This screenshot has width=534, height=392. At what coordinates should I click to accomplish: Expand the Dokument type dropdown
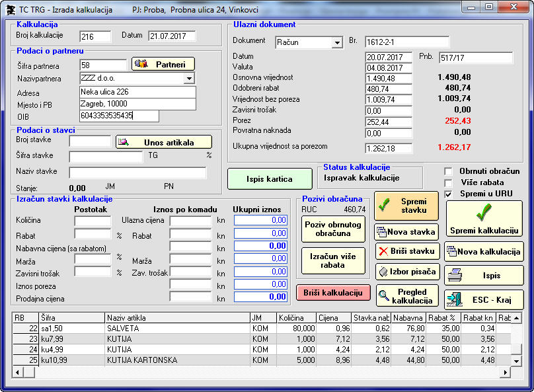click(336, 43)
